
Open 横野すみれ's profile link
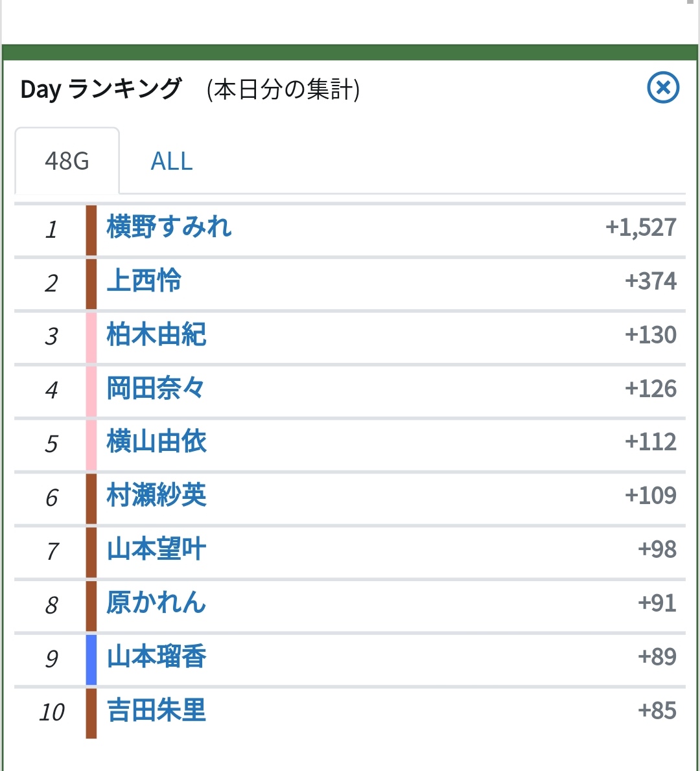(169, 227)
